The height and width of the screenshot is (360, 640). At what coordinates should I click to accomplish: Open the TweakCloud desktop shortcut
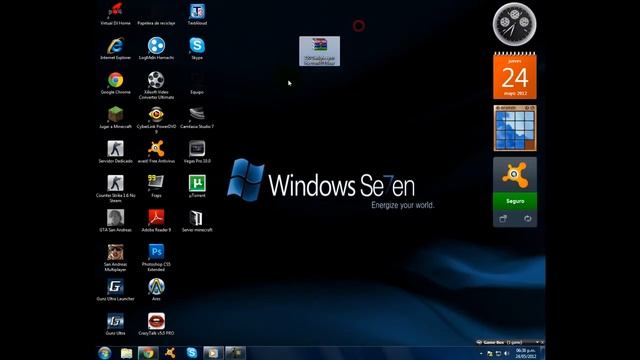[x=197, y=14]
